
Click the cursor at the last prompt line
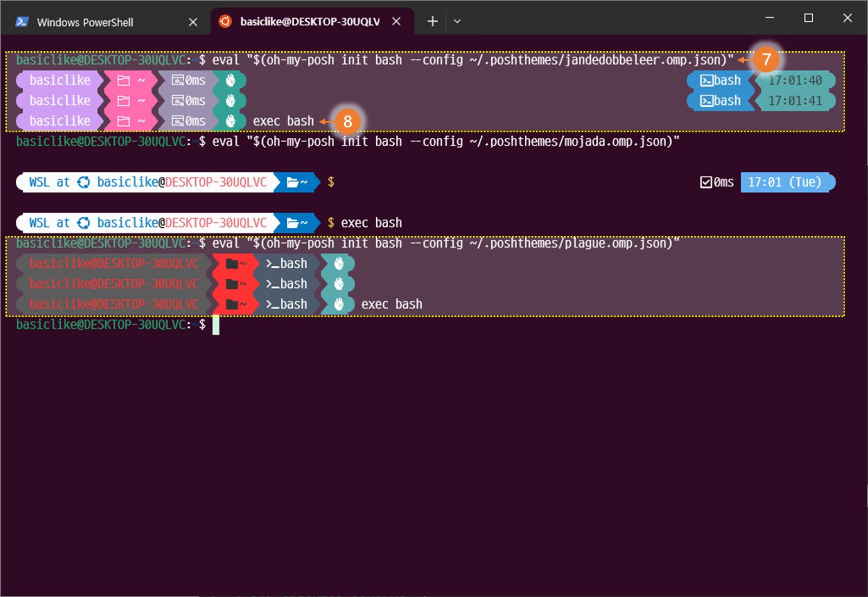[x=216, y=325]
